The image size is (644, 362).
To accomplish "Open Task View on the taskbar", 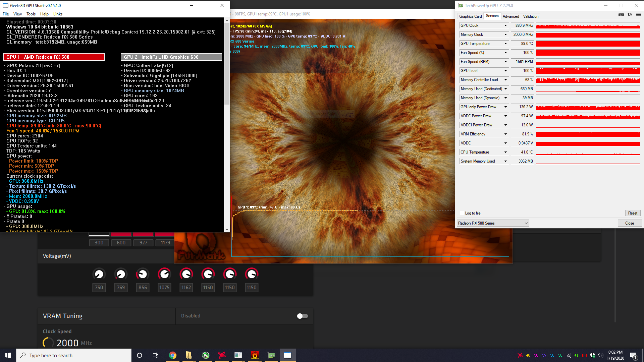I will 156,355.
